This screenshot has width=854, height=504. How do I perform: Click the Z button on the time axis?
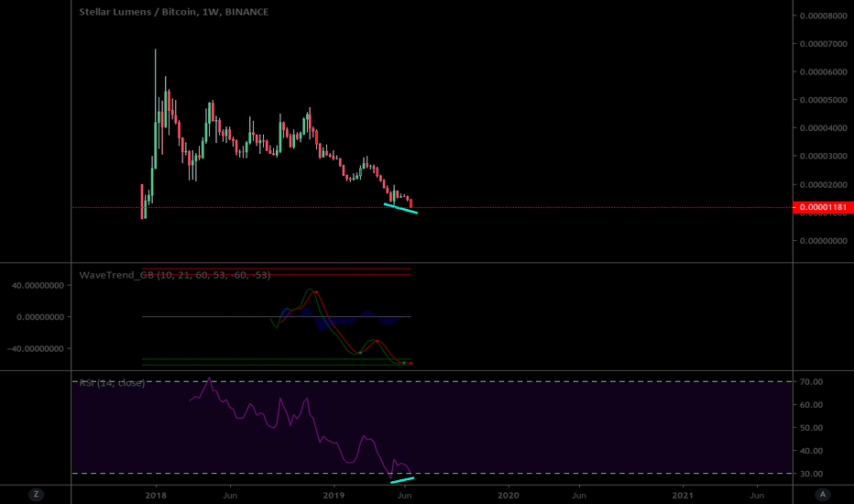36,494
